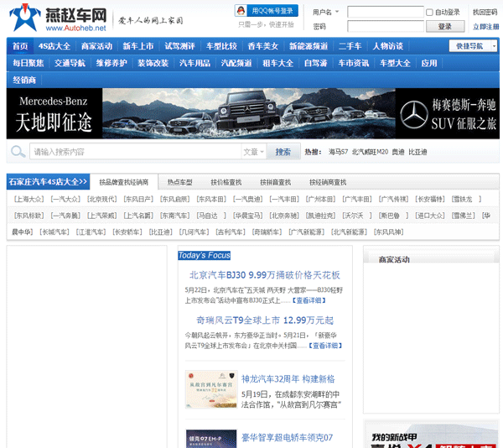This screenshot has width=503, height=448.
Task: Open 香车美女 menu item
Action: pyautogui.click(x=263, y=46)
